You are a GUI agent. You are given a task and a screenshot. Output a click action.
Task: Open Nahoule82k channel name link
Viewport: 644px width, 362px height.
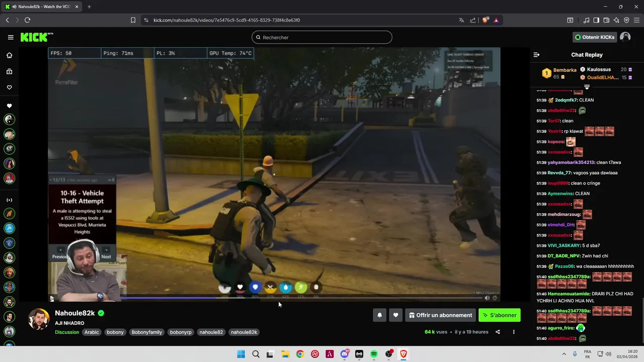74,313
